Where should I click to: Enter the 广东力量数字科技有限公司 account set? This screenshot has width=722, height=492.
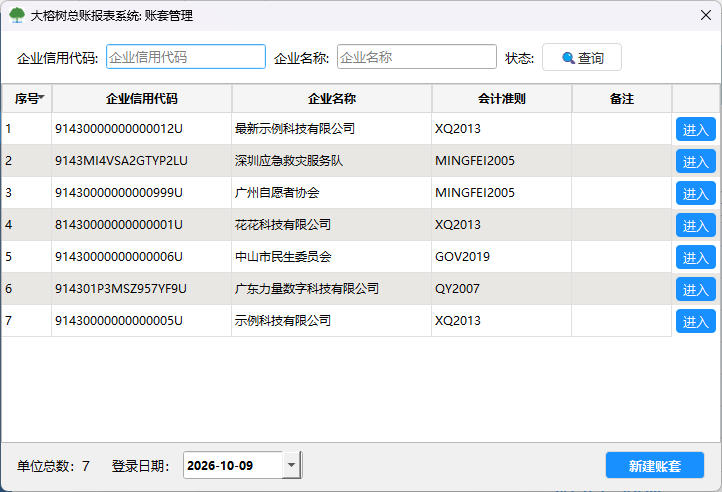[695, 289]
